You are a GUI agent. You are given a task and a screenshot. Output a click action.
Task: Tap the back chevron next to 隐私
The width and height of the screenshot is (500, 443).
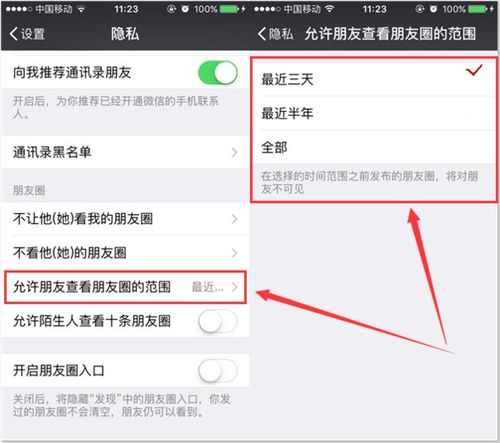pos(262,34)
